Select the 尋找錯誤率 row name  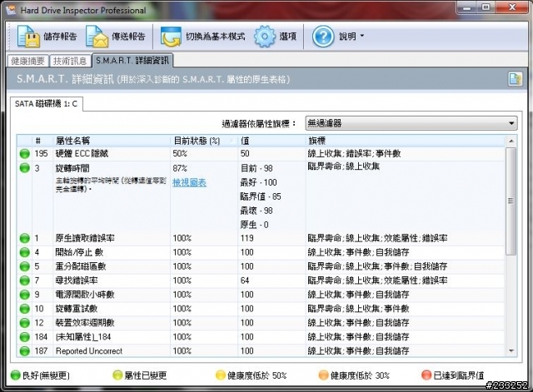[77, 280]
